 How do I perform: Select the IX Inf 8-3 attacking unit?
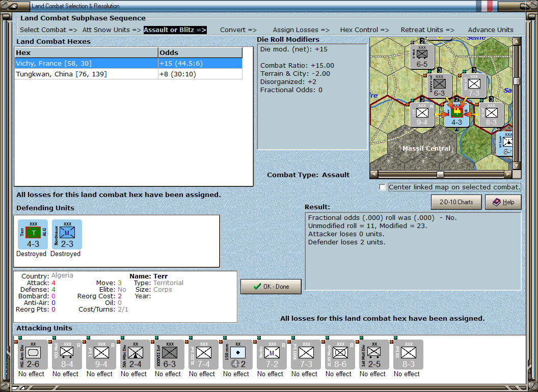pyautogui.click(x=408, y=354)
